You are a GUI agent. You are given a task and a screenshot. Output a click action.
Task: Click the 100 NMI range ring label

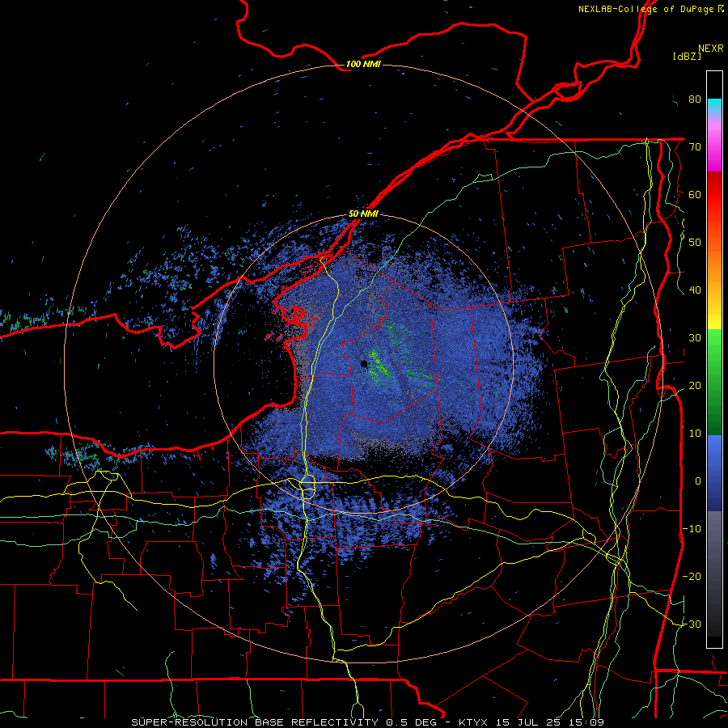coord(363,65)
